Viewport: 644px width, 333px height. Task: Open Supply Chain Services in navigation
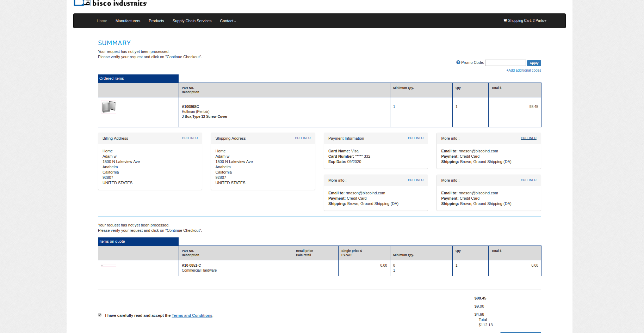pos(192,21)
